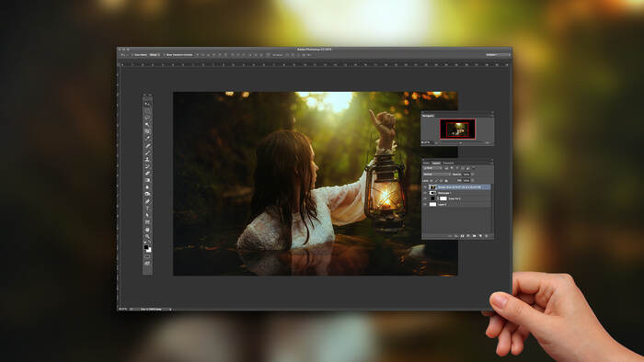This screenshot has width=644, height=362.
Task: Click the Auto-Select option in options bar
Action: tap(140, 55)
